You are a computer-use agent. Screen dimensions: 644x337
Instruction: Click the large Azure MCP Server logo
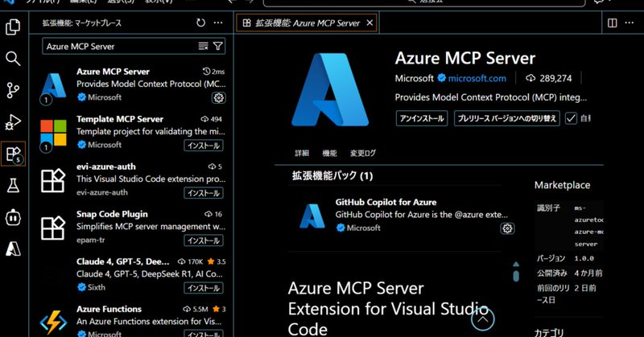coord(330,89)
